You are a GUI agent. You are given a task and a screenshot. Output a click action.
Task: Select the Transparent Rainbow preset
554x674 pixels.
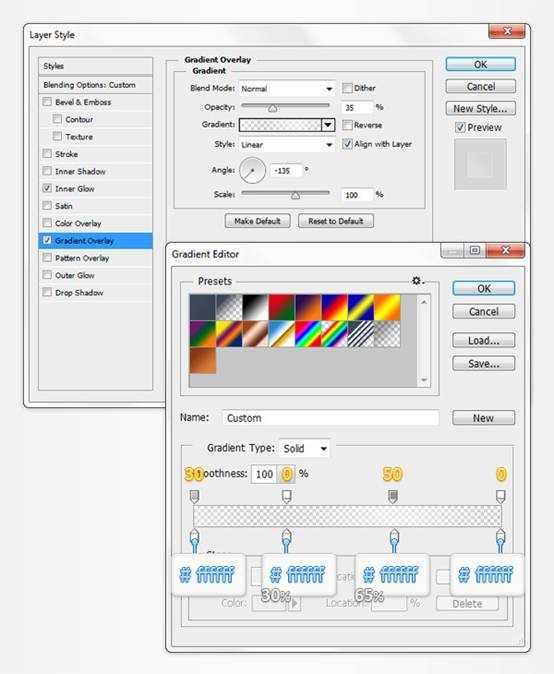click(x=334, y=334)
